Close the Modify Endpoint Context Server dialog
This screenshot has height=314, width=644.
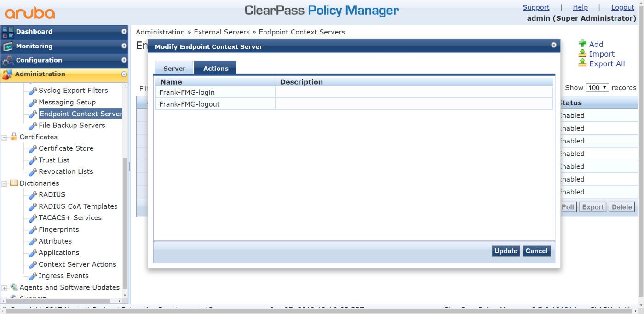coord(554,45)
